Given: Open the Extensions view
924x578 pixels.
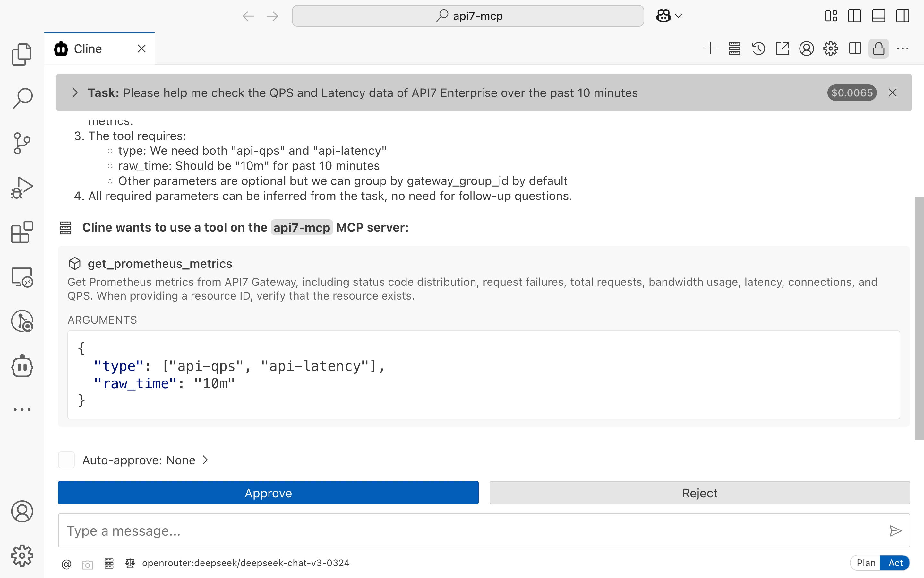Looking at the screenshot, I should (22, 232).
